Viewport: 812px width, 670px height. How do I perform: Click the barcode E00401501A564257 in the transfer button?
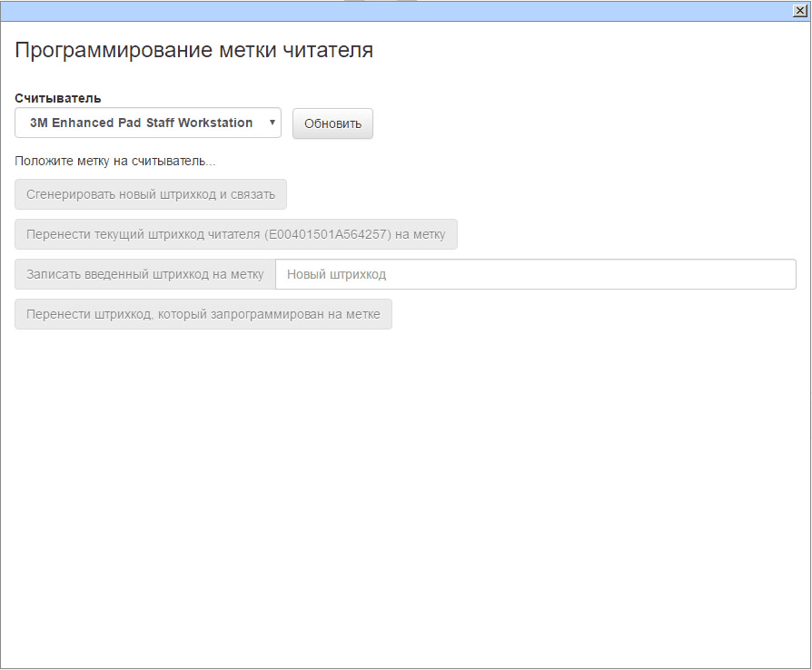click(x=328, y=234)
